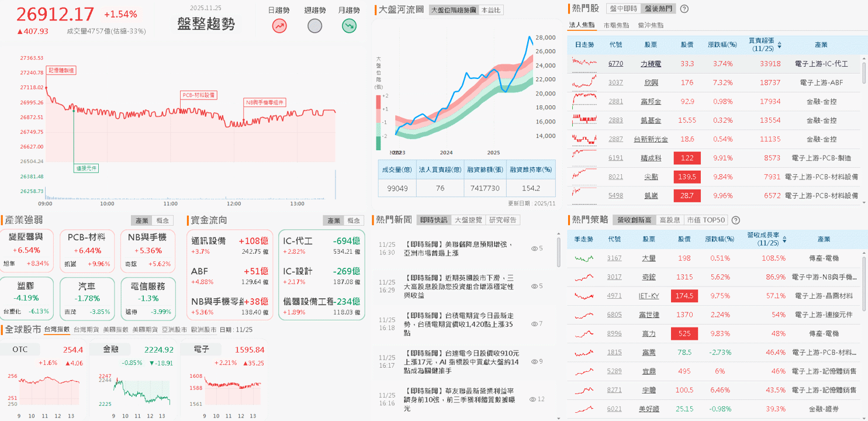Switch global markets to 台灣期貨
This screenshot has height=421, width=868.
point(87,330)
